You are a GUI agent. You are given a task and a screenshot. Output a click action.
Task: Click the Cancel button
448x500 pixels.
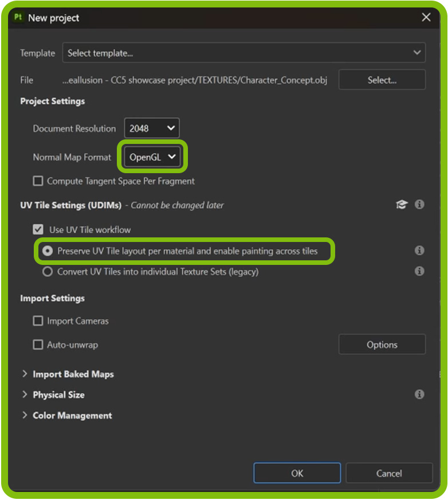[389, 473]
